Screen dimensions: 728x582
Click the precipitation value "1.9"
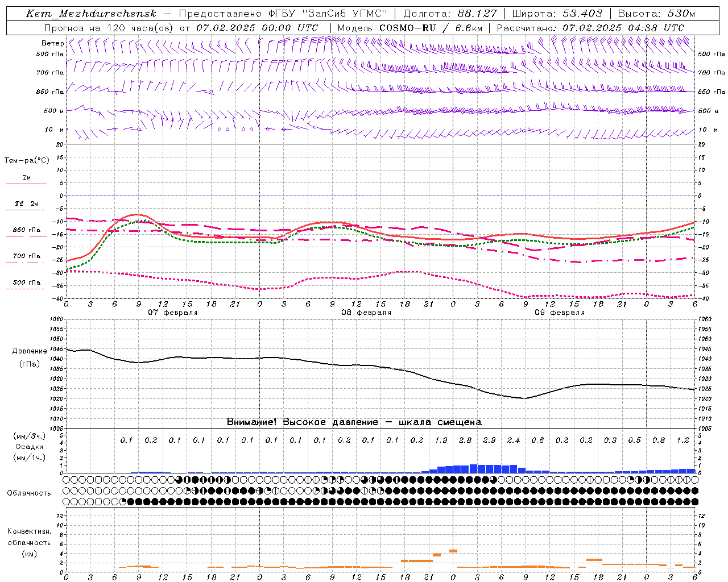coord(441,440)
